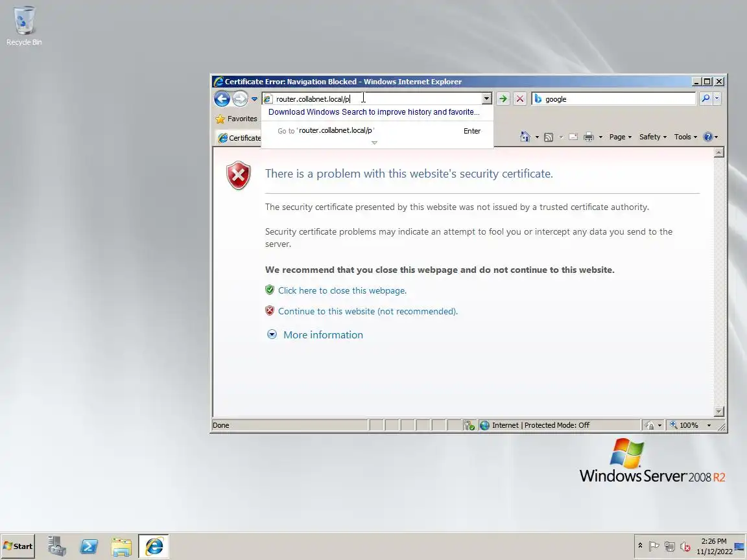Open the Start menu

pos(18,546)
